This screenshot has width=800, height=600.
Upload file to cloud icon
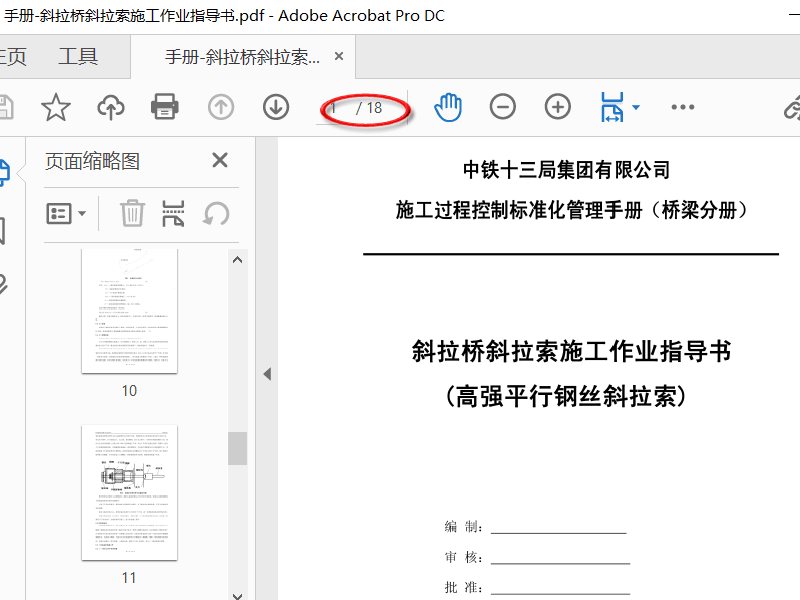pos(111,107)
